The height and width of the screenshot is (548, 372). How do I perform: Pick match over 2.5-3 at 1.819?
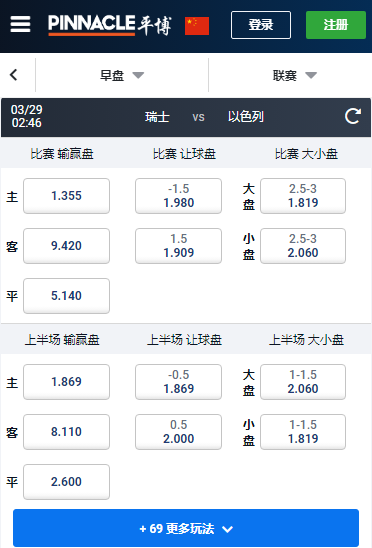click(303, 196)
